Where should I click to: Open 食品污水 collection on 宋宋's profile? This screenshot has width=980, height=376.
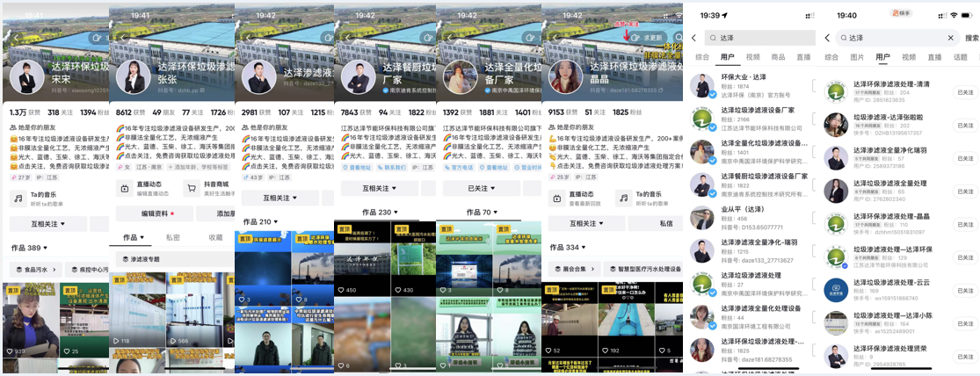tap(36, 270)
